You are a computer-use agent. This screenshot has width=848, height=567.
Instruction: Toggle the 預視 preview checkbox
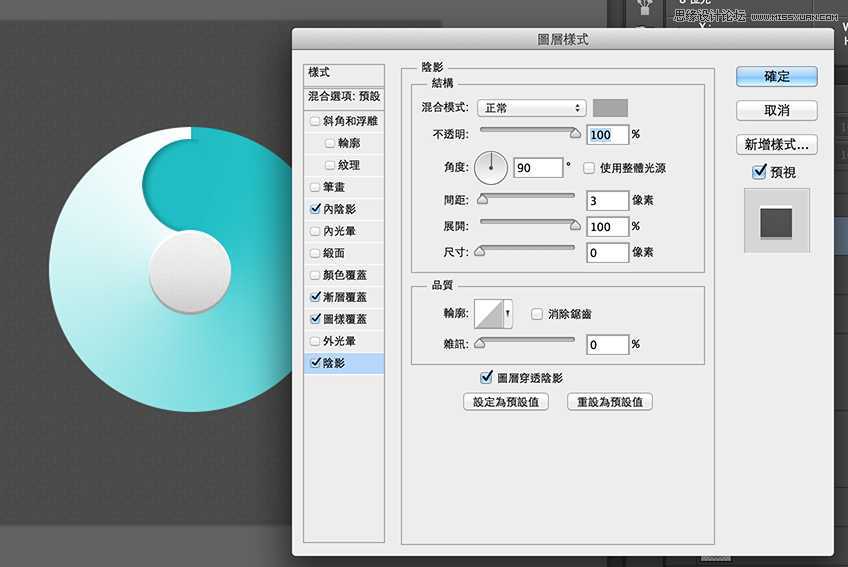(x=758, y=172)
